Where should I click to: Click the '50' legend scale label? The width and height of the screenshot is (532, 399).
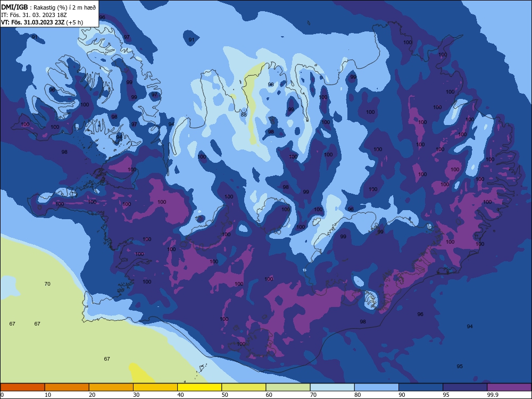tap(225, 395)
